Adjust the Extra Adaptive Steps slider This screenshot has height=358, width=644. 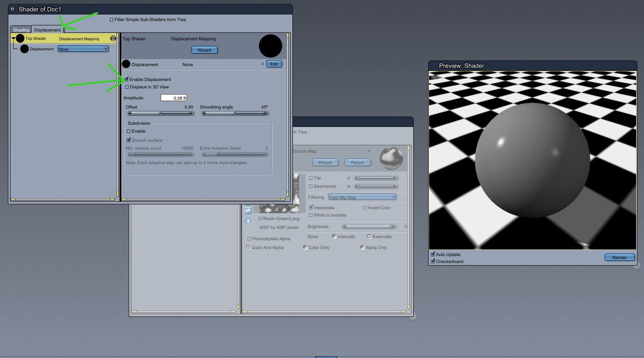click(x=235, y=154)
